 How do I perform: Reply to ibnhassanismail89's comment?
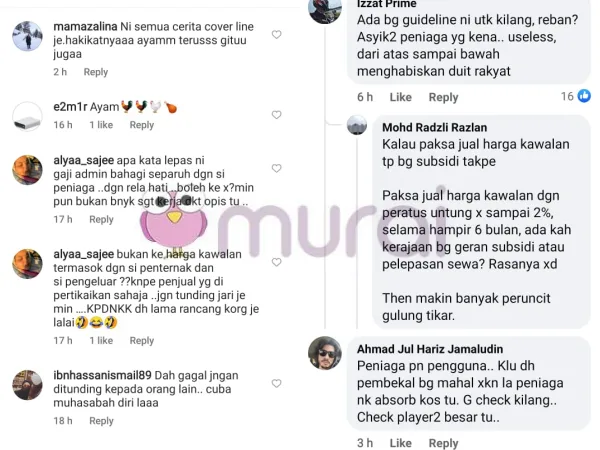[x=101, y=421]
